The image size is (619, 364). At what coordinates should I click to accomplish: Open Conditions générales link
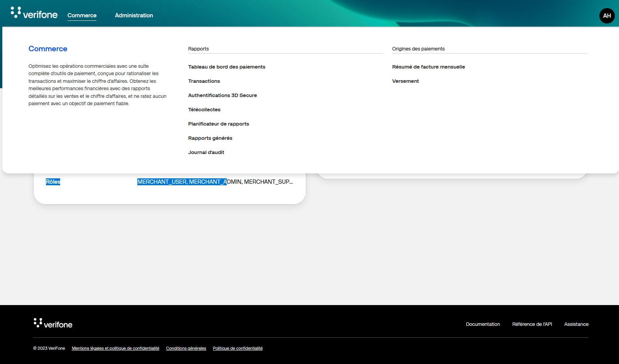[x=186, y=349]
